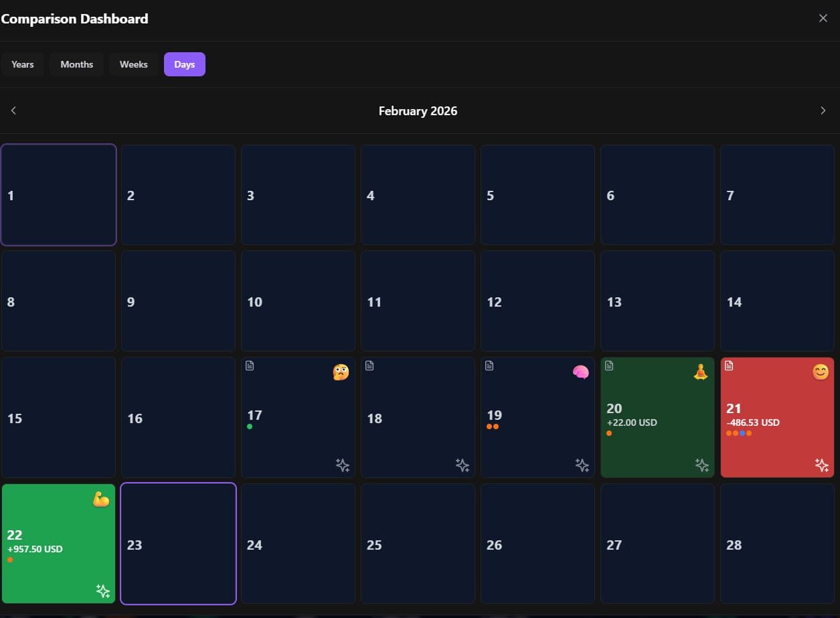The image size is (840, 618).
Task: Select the Days tab
Action: point(184,64)
